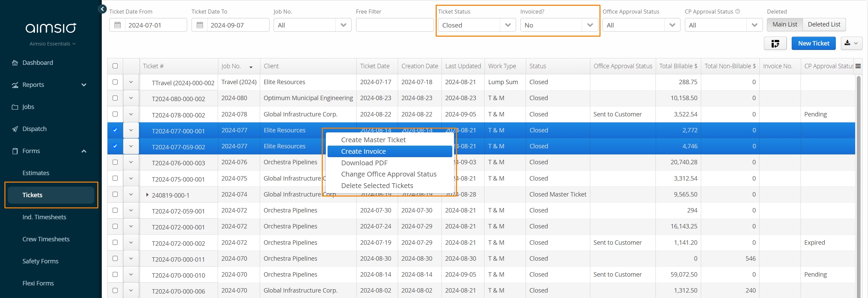The width and height of the screenshot is (868, 298).
Task: Choose Create Invoice from context menu
Action: coord(390,151)
